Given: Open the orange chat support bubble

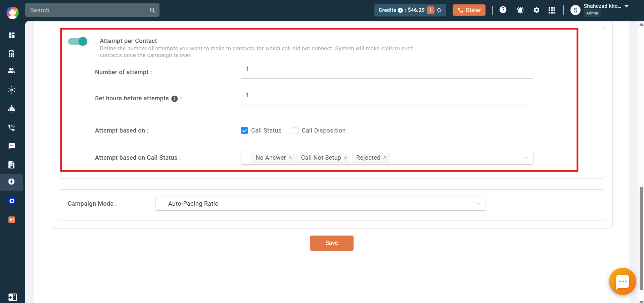Looking at the screenshot, I should pos(623,281).
